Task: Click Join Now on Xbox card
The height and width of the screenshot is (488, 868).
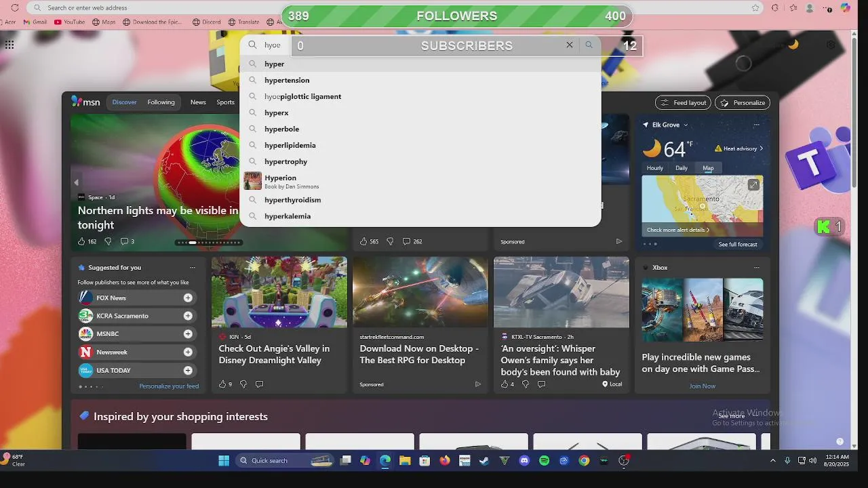Action: pyautogui.click(x=703, y=386)
